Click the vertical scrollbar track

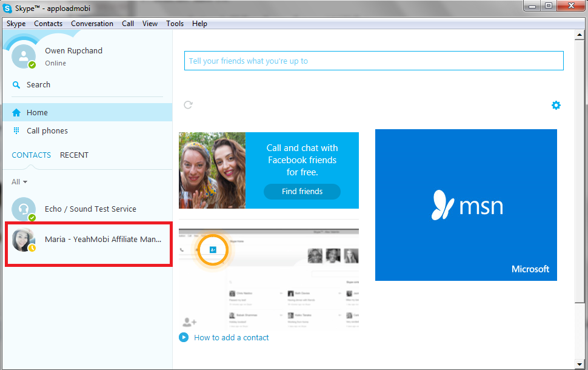[x=580, y=330]
